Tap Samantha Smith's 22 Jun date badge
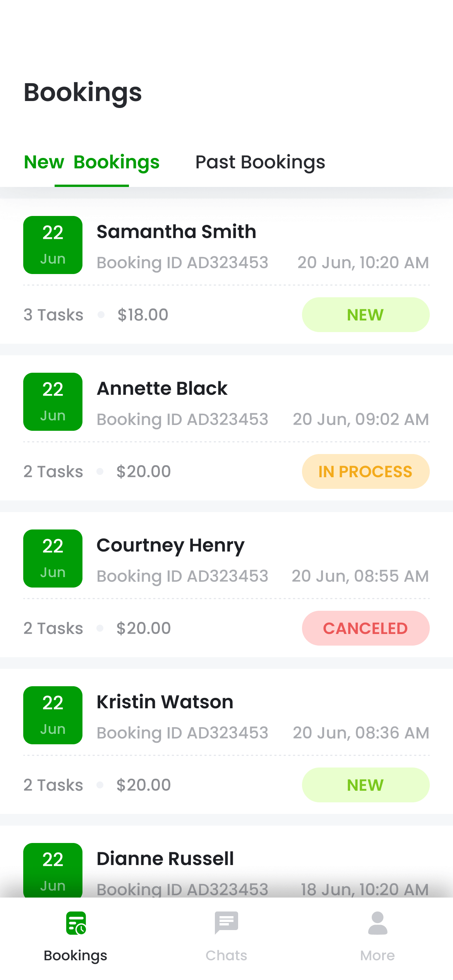 tap(53, 245)
